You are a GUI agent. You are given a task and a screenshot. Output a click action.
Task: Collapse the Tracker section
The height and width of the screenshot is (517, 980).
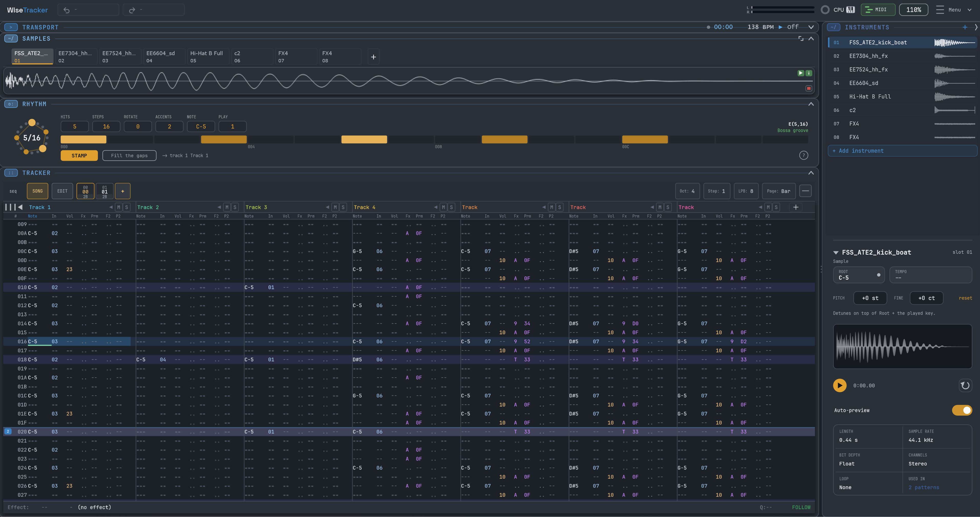[x=811, y=173]
